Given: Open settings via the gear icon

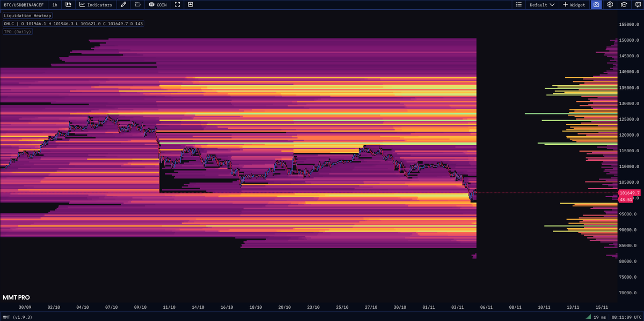Looking at the screenshot, I should click(610, 5).
